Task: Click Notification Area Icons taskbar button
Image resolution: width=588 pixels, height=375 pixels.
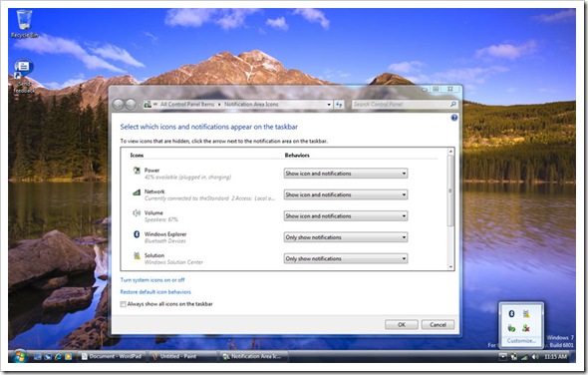Action: [x=253, y=356]
